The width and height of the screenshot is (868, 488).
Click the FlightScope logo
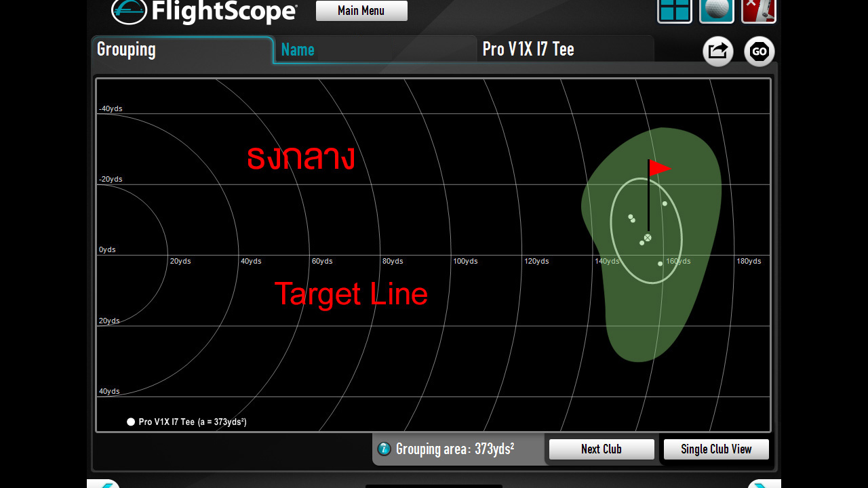(204, 12)
